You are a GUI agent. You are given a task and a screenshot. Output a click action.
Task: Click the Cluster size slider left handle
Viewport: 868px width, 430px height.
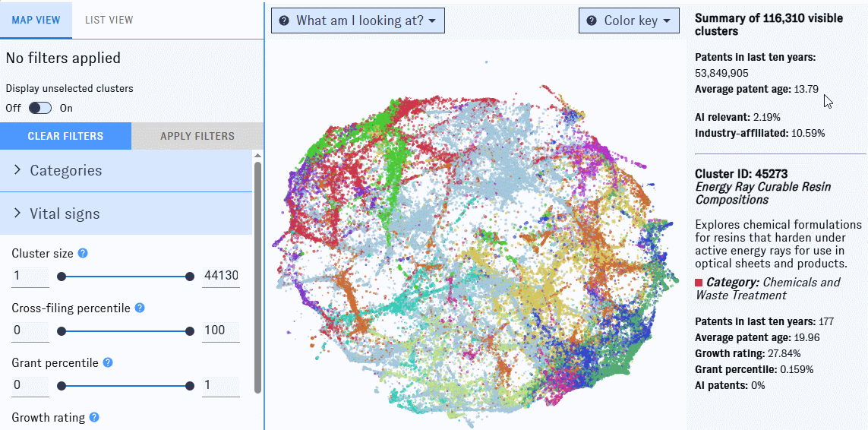62,277
